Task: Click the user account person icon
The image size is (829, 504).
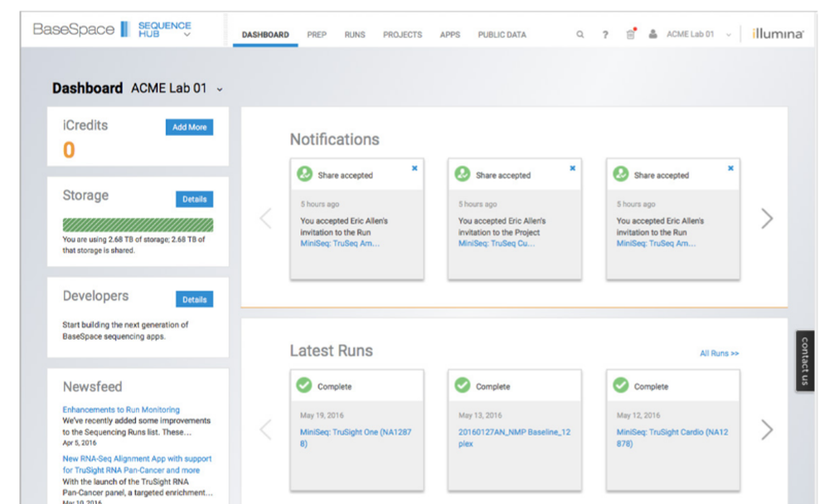Action: (x=654, y=35)
